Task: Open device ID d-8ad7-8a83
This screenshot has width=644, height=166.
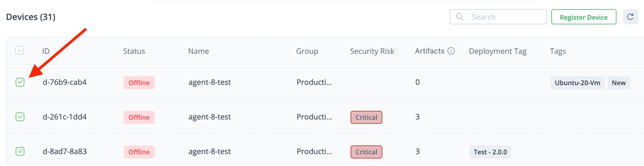Action: (65, 151)
